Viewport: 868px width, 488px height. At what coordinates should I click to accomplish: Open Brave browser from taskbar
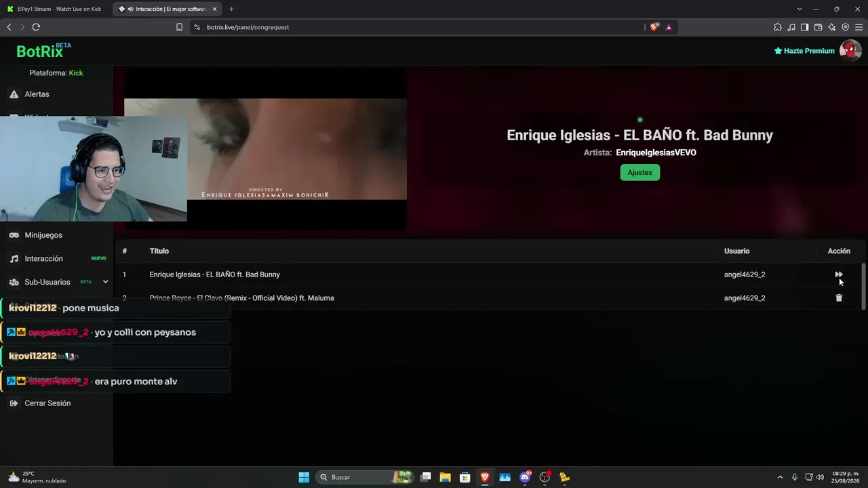click(x=485, y=477)
